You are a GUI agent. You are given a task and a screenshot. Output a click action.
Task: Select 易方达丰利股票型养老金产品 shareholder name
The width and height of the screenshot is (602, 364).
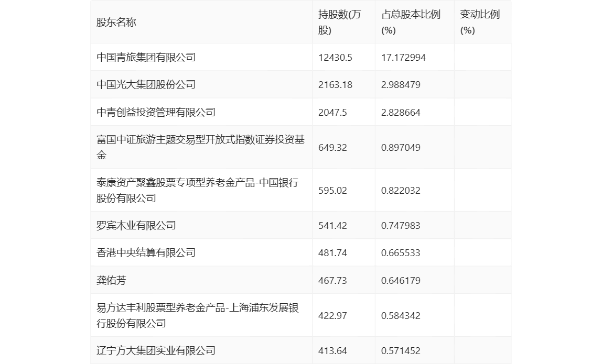click(x=197, y=315)
